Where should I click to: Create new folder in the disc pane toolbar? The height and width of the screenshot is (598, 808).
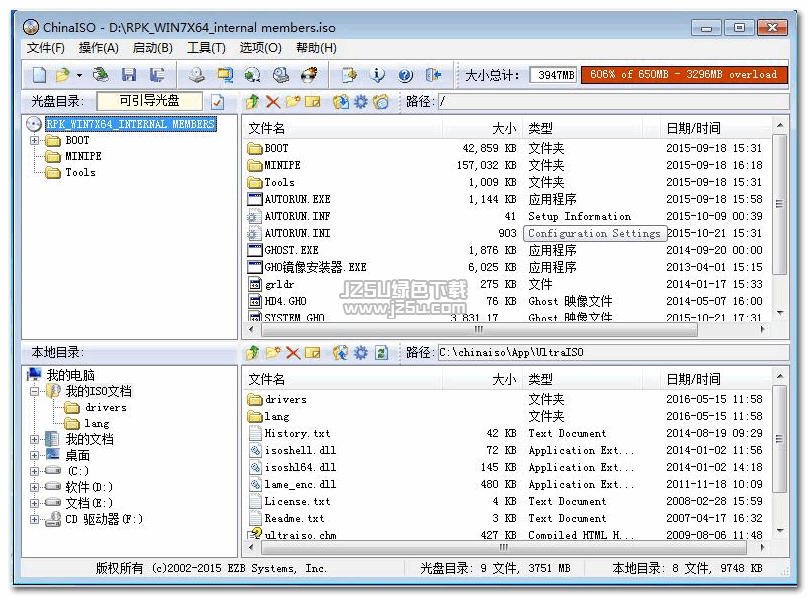293,102
